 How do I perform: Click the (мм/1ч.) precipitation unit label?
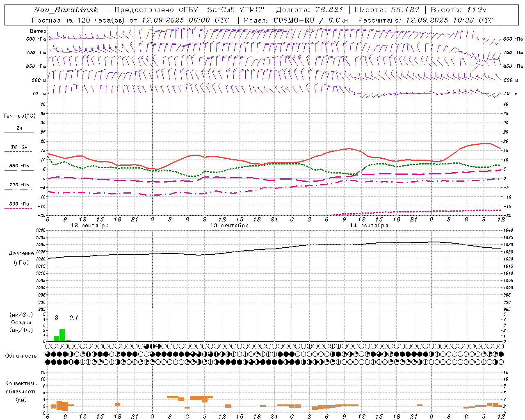click(x=21, y=330)
